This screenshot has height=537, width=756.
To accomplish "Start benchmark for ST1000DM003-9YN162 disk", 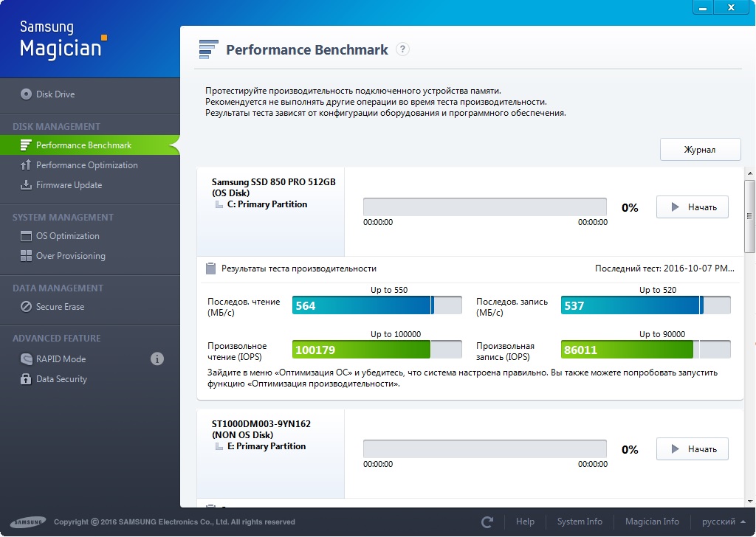I will (693, 449).
